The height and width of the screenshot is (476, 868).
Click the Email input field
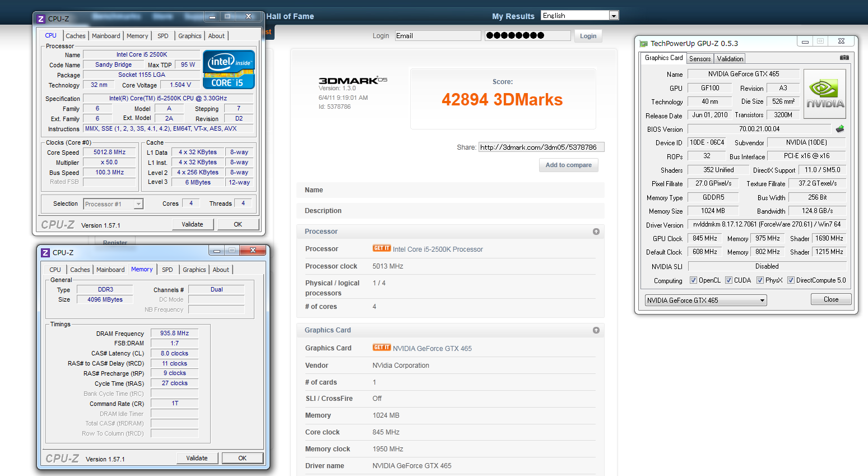click(x=438, y=36)
